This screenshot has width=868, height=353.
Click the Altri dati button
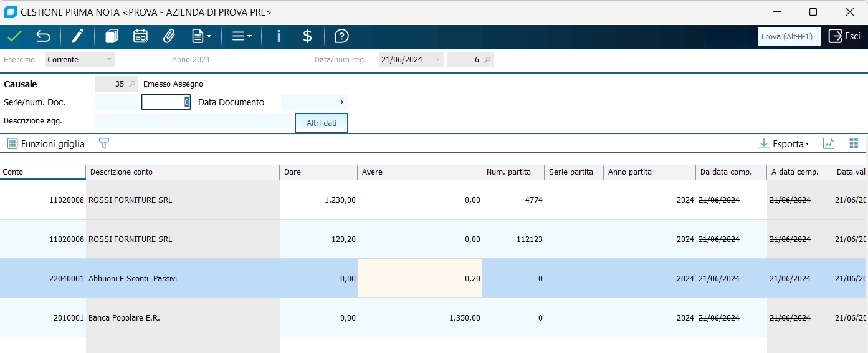coord(322,123)
